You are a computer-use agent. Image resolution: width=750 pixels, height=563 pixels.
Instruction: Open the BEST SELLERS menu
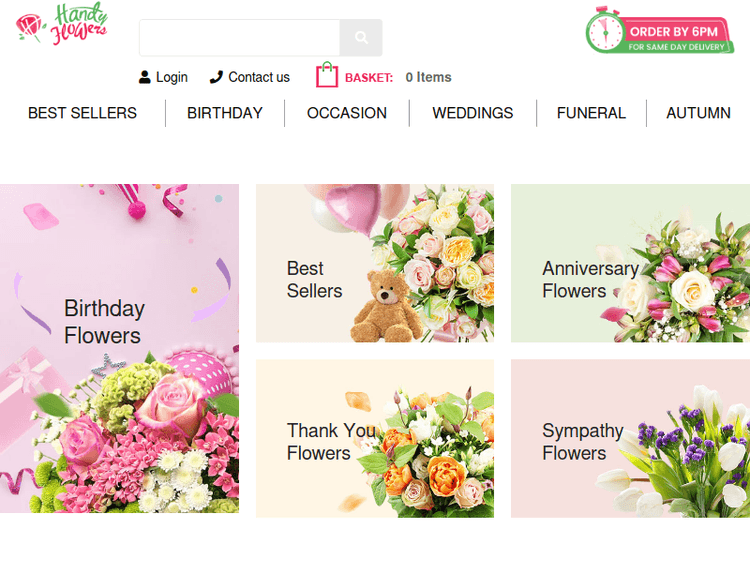click(82, 113)
